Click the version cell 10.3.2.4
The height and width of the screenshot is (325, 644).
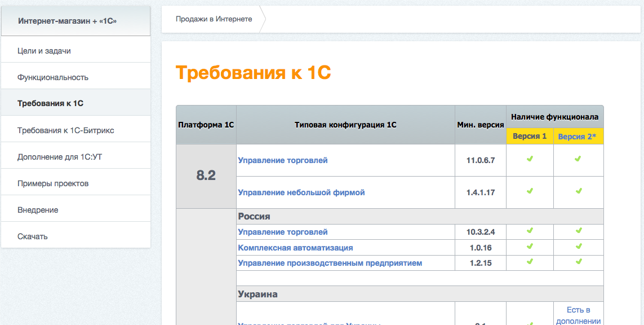point(481,232)
